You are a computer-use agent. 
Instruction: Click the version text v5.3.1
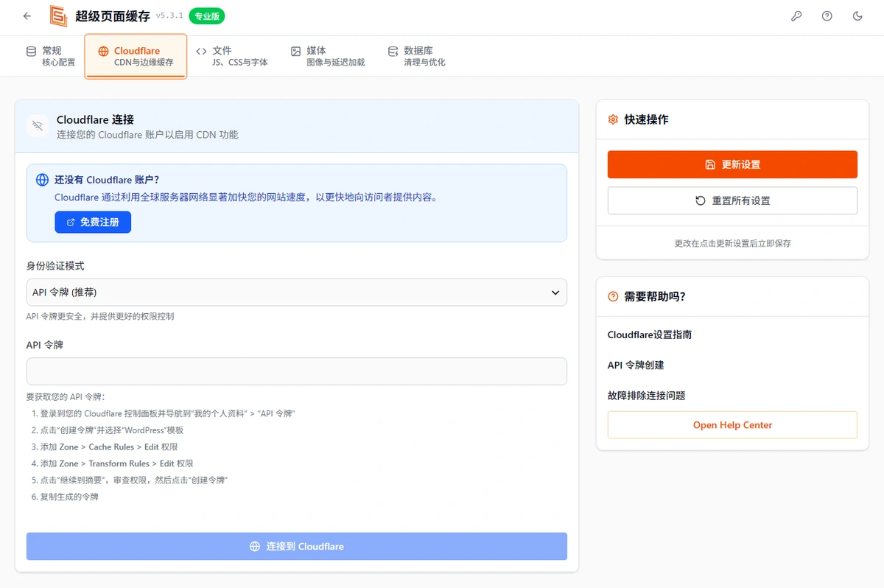coord(169,15)
